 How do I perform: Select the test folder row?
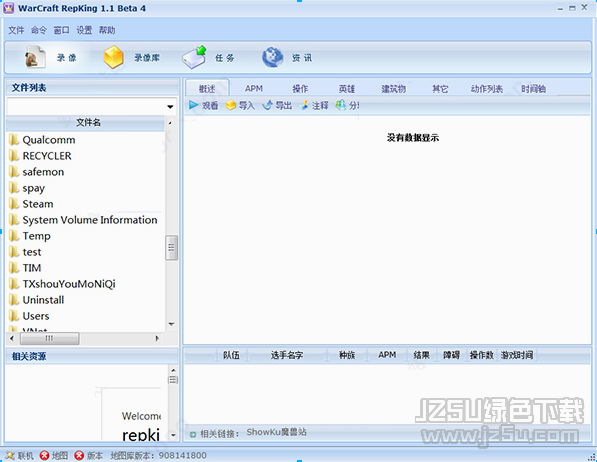pos(86,252)
